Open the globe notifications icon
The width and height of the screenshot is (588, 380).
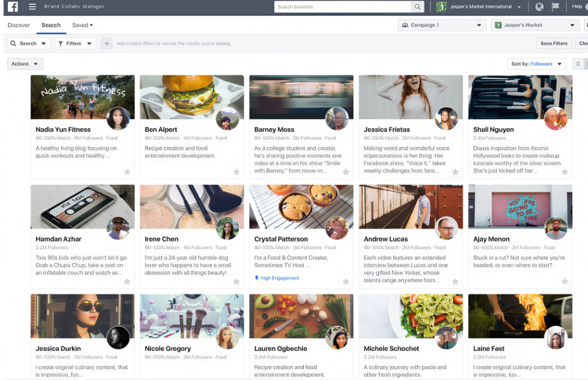539,6
